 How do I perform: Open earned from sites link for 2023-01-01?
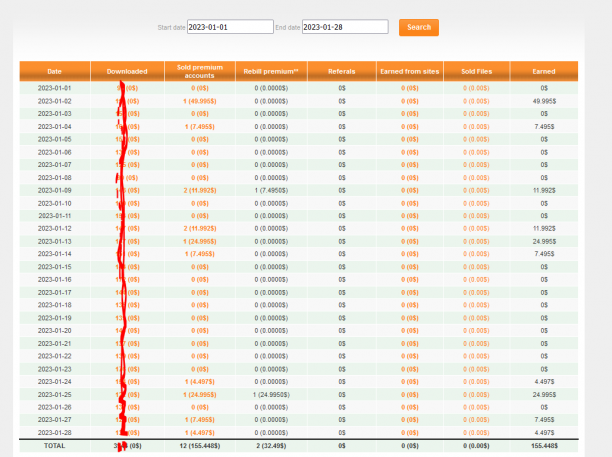point(410,88)
